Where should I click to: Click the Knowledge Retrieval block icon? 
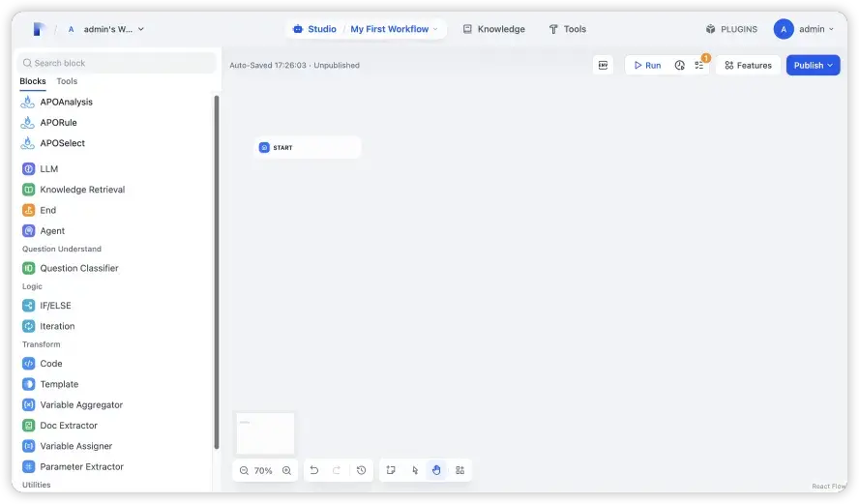click(28, 190)
